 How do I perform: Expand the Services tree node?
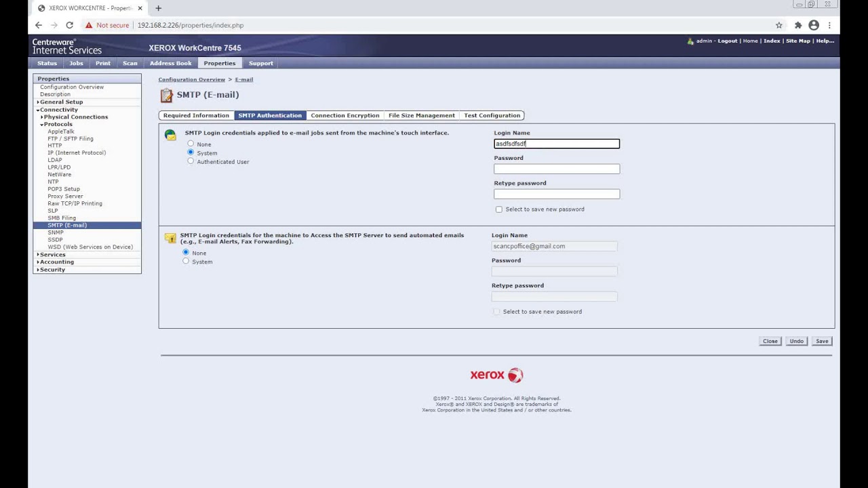point(38,255)
